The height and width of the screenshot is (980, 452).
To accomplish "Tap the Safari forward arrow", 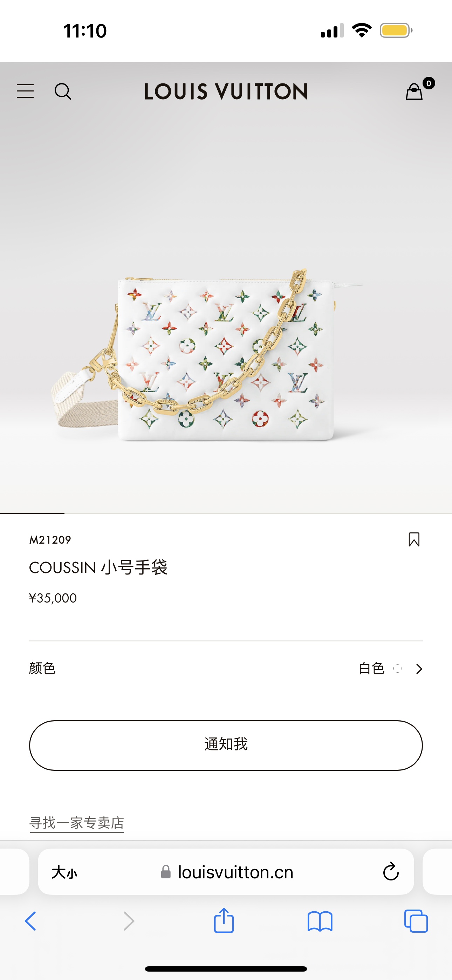I will point(129,921).
